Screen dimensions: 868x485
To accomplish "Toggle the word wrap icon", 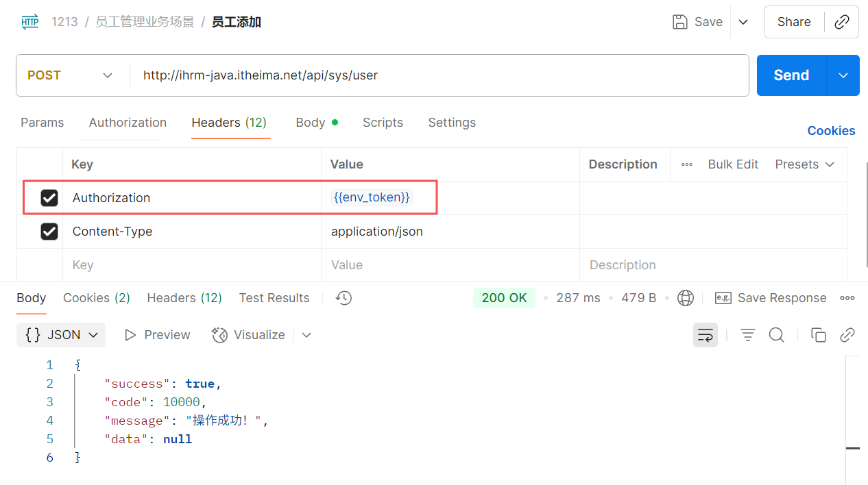I will 706,335.
